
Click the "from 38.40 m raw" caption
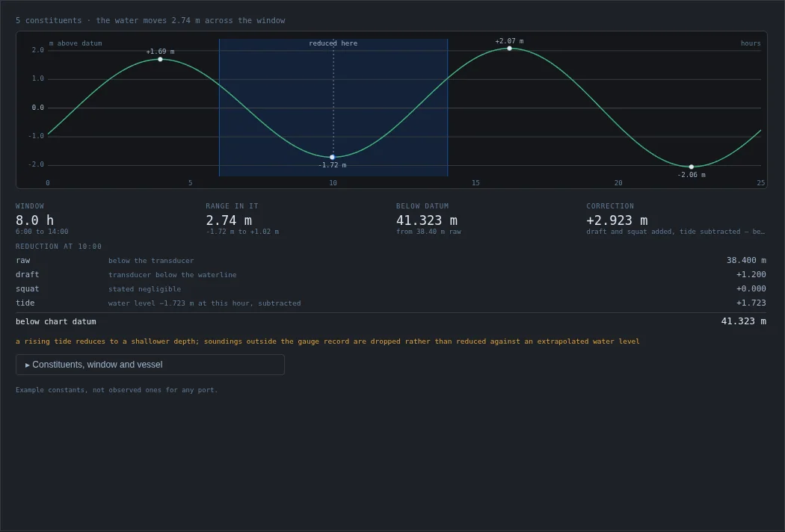coord(428,232)
